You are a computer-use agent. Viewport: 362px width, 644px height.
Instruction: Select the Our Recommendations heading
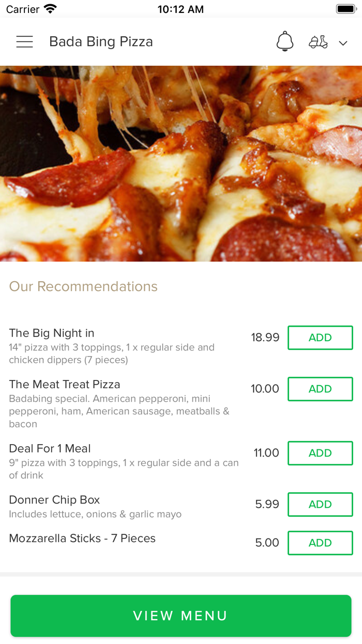(x=83, y=286)
